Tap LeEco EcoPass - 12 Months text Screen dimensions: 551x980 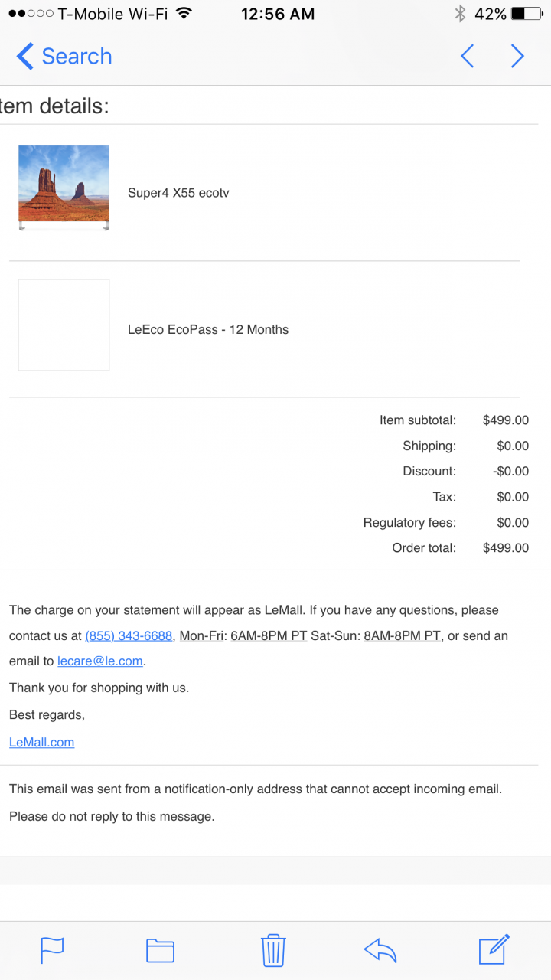[208, 329]
